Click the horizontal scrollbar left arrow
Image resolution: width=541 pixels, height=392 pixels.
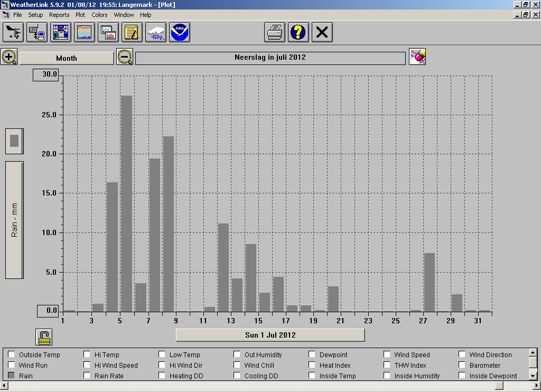(4, 386)
